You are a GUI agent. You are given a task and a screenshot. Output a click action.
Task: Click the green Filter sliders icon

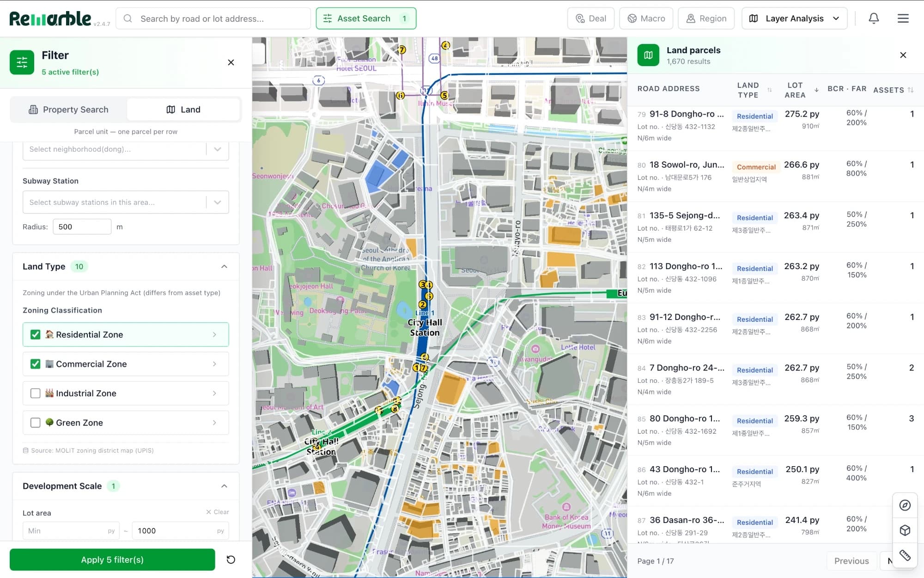[22, 62]
